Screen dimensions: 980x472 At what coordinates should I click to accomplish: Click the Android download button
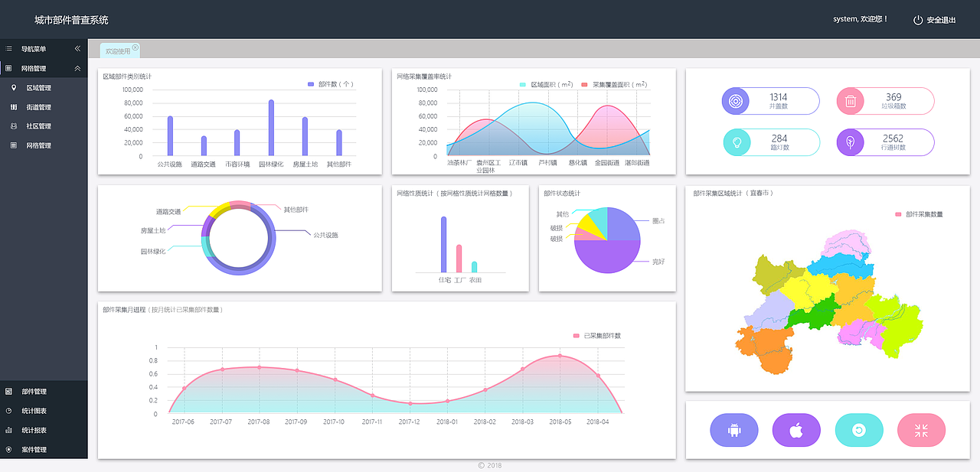click(x=734, y=430)
